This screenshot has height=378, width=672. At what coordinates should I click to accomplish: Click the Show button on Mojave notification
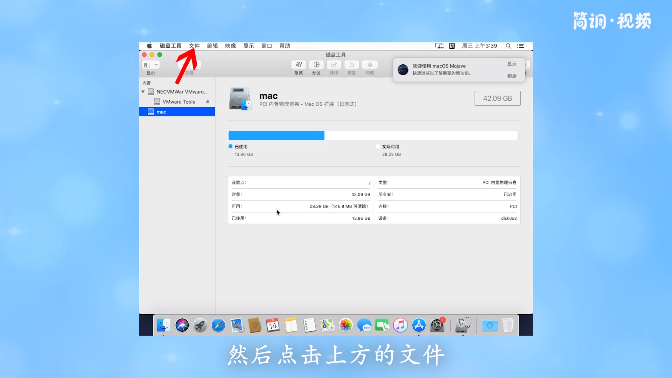[x=512, y=64]
